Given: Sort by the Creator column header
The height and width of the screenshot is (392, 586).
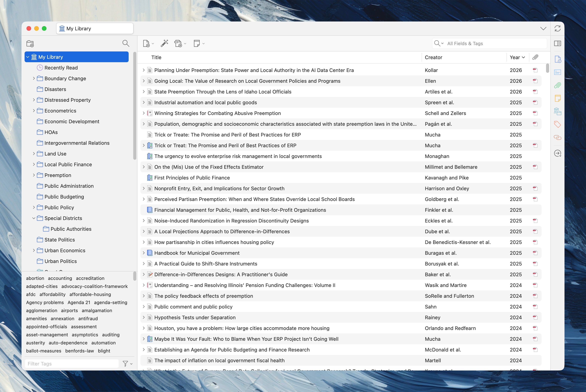Looking at the screenshot, I should 434,57.
